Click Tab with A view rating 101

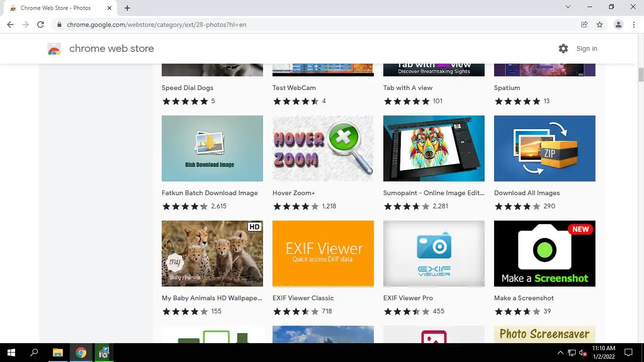[413, 101]
